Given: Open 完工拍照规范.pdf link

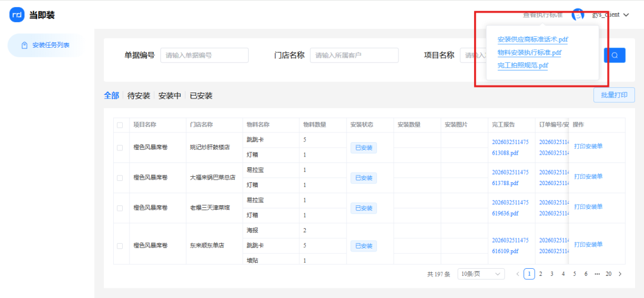Looking at the screenshot, I should (522, 65).
